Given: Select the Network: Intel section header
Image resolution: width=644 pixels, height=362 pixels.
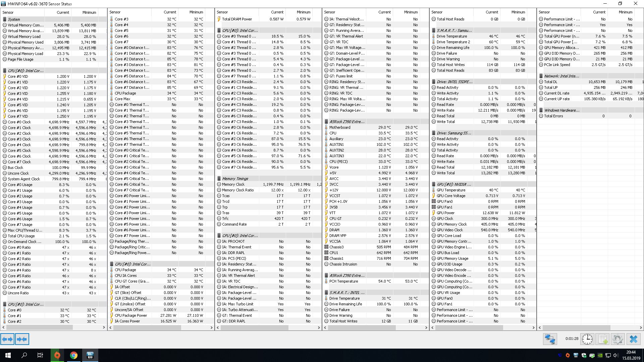Looking at the screenshot, I should (561, 76).
